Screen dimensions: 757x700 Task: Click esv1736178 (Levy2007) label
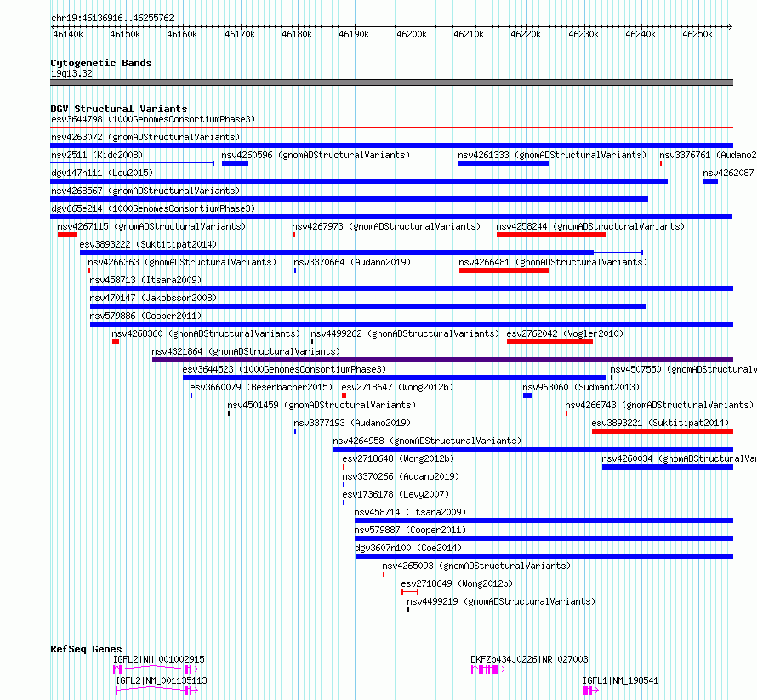[x=396, y=494]
